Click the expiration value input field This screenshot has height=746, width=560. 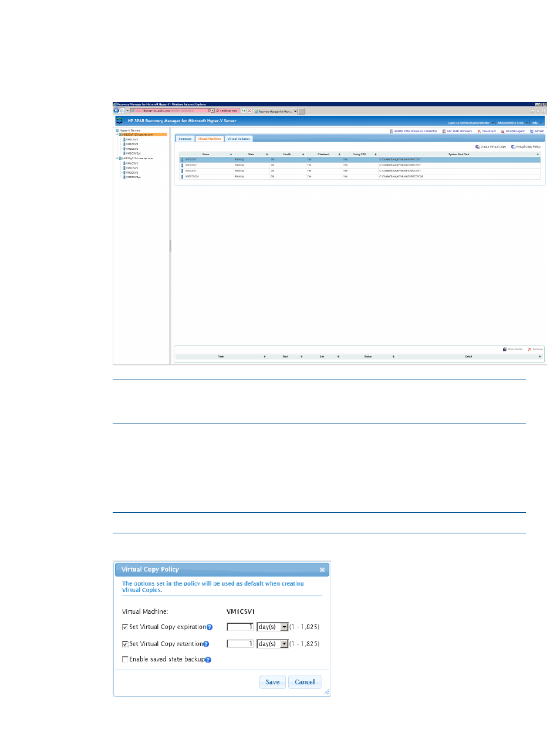point(240,627)
